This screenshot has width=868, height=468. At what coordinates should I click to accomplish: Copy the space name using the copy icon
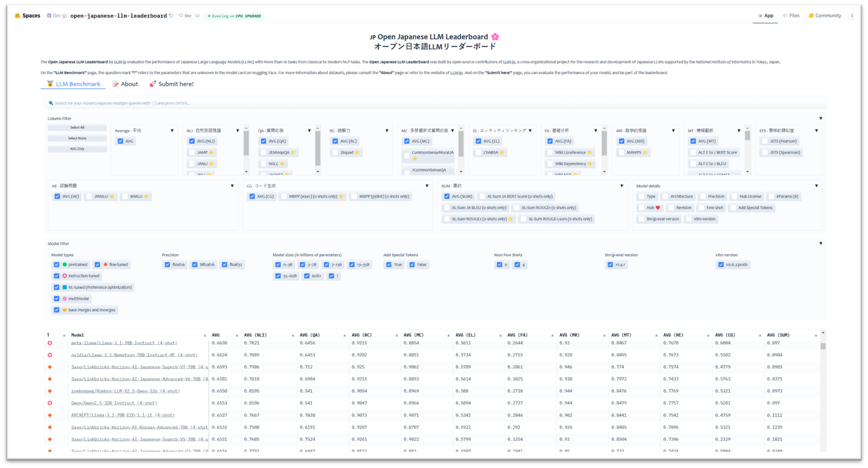171,16
